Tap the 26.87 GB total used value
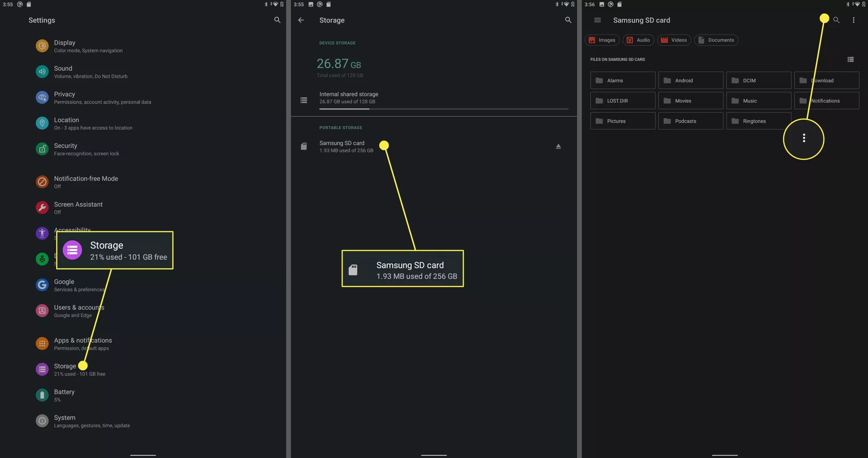 pos(339,64)
